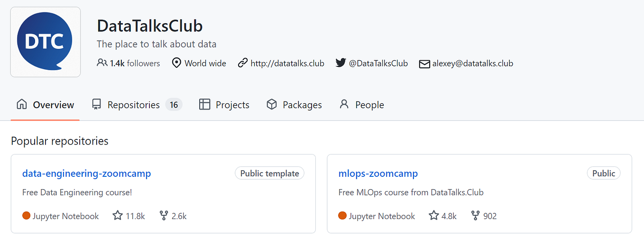This screenshot has width=644, height=238.
Task: Click the fork icon on data-engineering-zoomcamp
Action: pos(164,216)
